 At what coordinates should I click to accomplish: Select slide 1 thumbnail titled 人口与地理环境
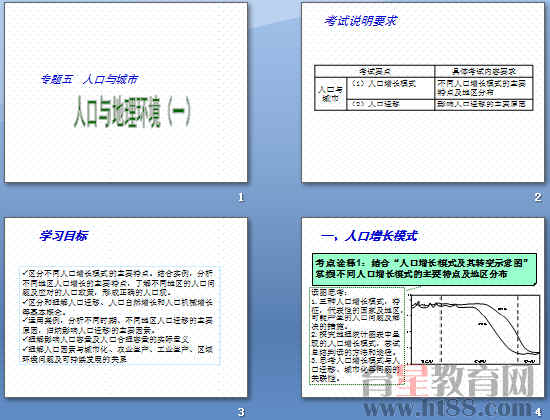click(126, 93)
